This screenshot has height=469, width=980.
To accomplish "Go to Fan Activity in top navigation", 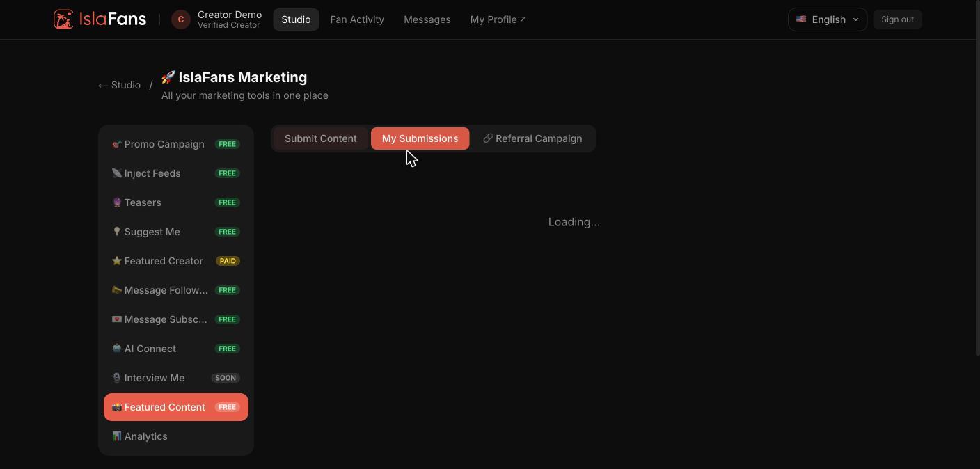I will pyautogui.click(x=357, y=19).
